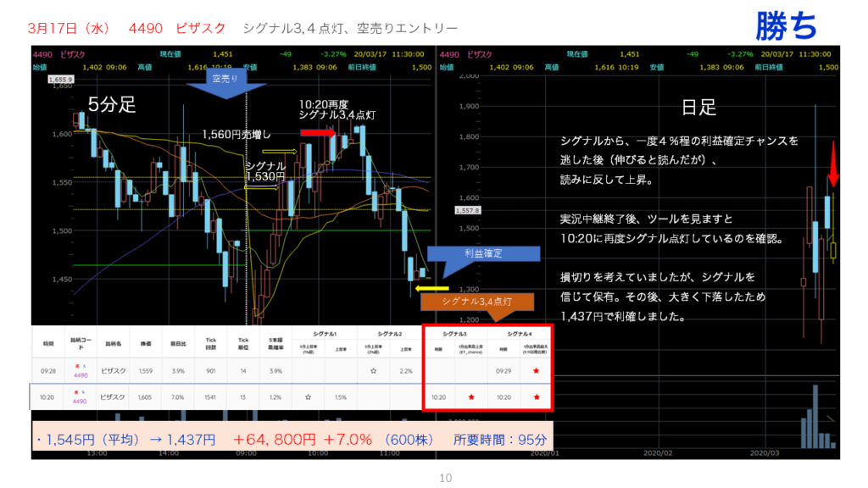This screenshot has width=868, height=488.
Task: Click the 1,900 label on the daily chart price axis
Action: (x=469, y=106)
